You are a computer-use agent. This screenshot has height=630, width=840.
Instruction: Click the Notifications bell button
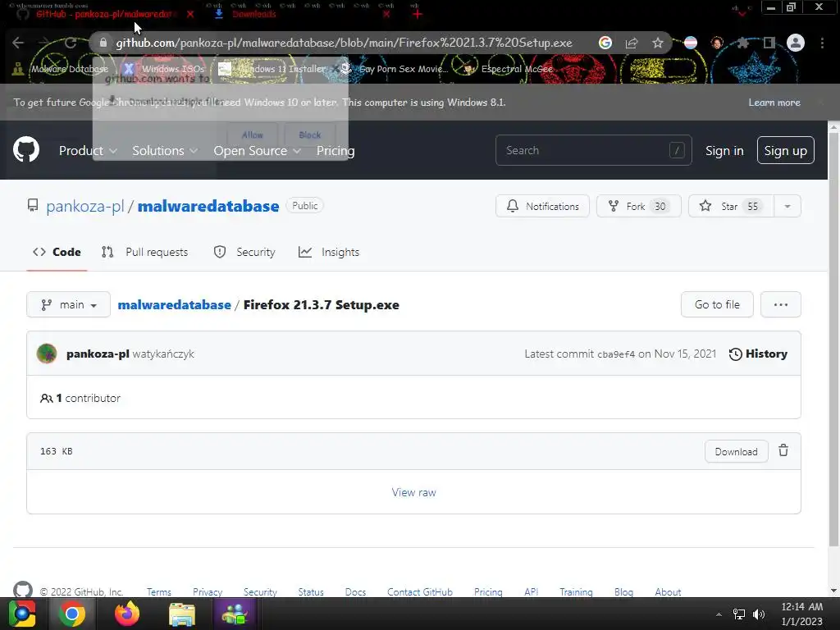click(x=542, y=206)
